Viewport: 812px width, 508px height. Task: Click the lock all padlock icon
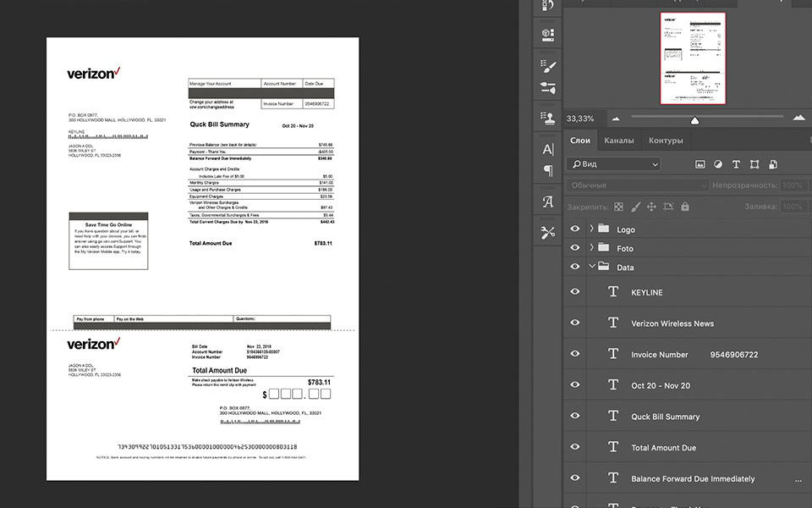pos(685,207)
